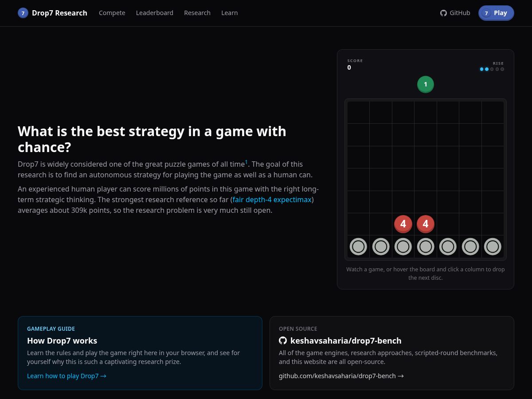Viewport: 532px width, 399px height.
Task: Click the right red 4 disc
Action: pyautogui.click(x=426, y=224)
